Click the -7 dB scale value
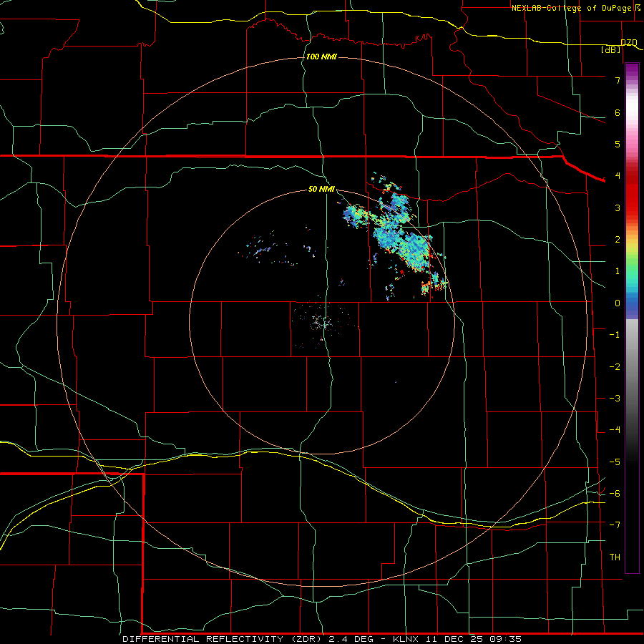 pos(615,525)
